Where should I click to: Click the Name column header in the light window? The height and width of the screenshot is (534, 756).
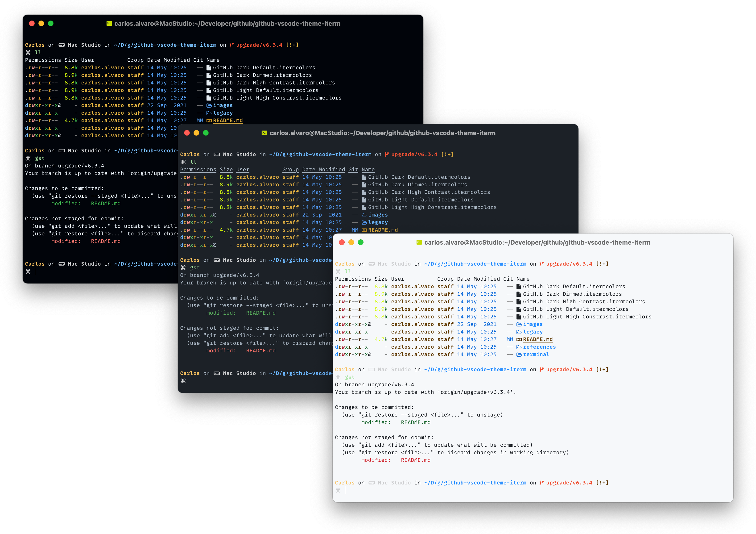pyautogui.click(x=523, y=279)
